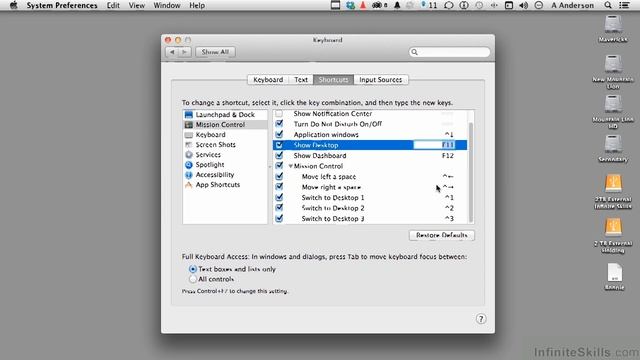
Task: Click the F12 shortcut for Show Dashboard
Action: [448, 156]
